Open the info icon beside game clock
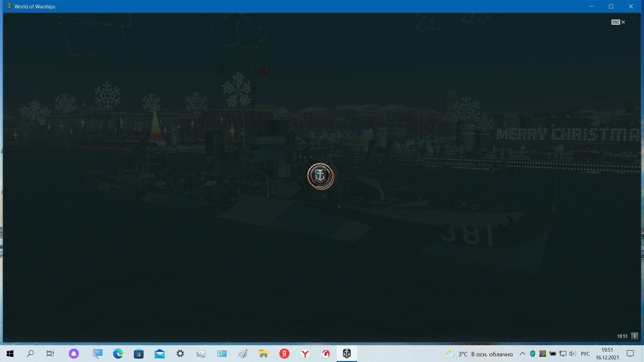644x362 pixels. 635,336
